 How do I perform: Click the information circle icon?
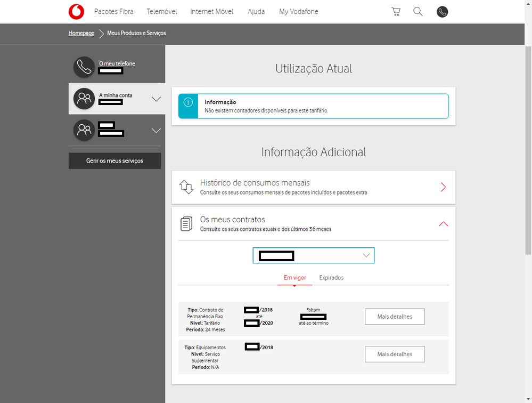click(x=188, y=102)
